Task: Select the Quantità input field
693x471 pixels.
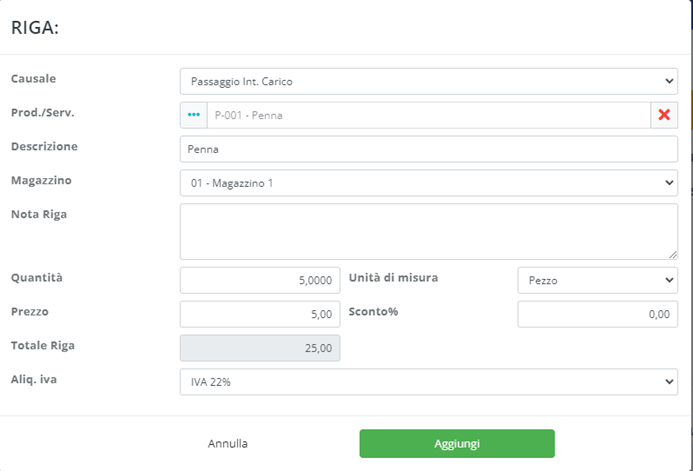Action: (260, 281)
